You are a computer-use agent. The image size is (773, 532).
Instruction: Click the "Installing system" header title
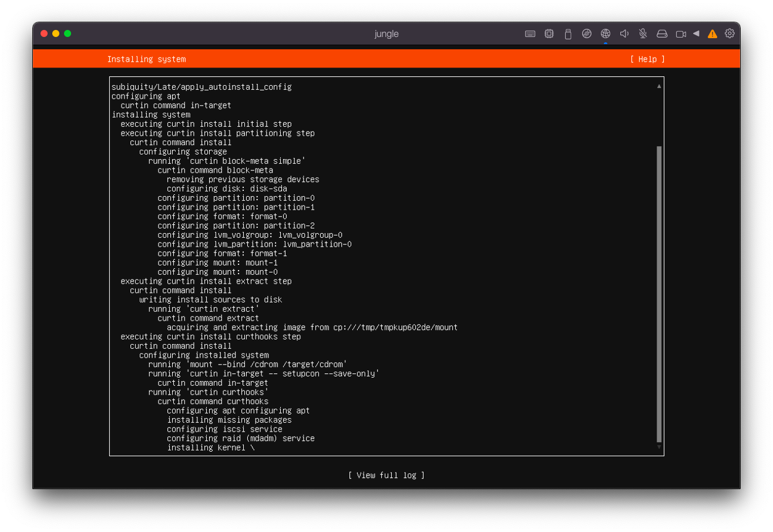click(x=146, y=59)
